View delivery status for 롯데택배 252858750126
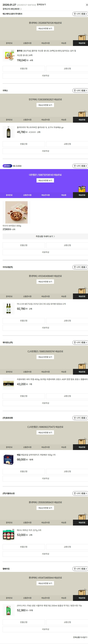This screenshot has width=88, height=644. click(x=45, y=28)
